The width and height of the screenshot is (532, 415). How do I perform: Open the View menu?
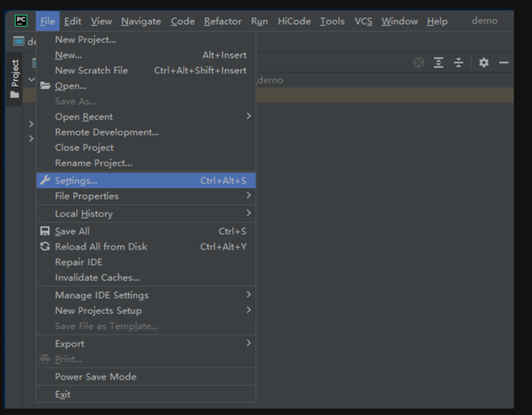[101, 21]
